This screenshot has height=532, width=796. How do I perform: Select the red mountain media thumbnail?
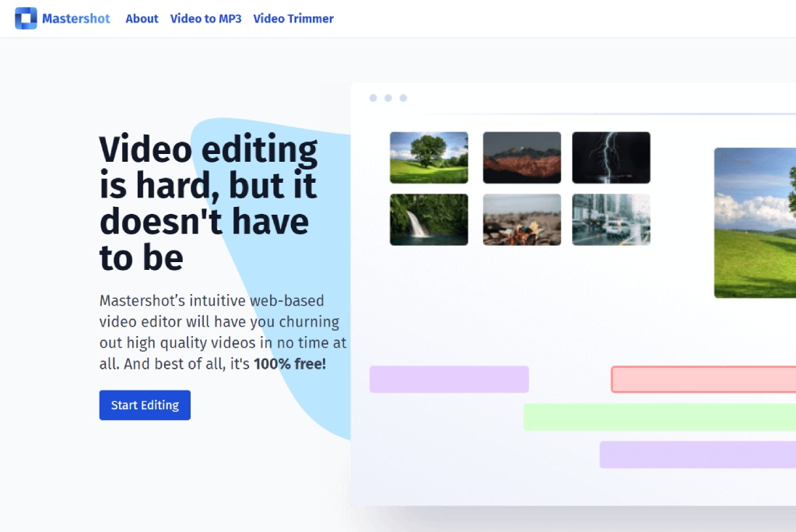[521, 156]
